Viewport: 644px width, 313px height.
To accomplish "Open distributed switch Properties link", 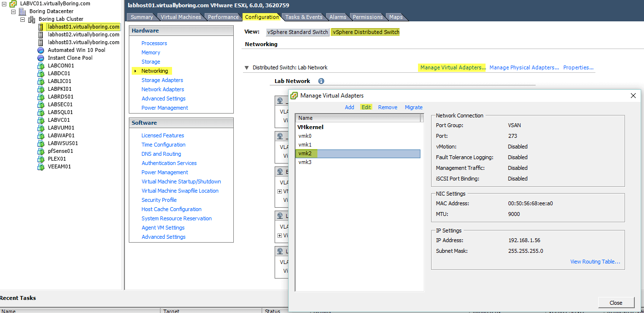I will pos(578,67).
